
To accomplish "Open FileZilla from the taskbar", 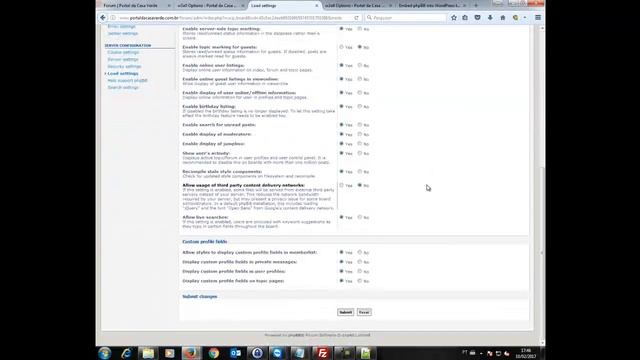I will (322, 353).
